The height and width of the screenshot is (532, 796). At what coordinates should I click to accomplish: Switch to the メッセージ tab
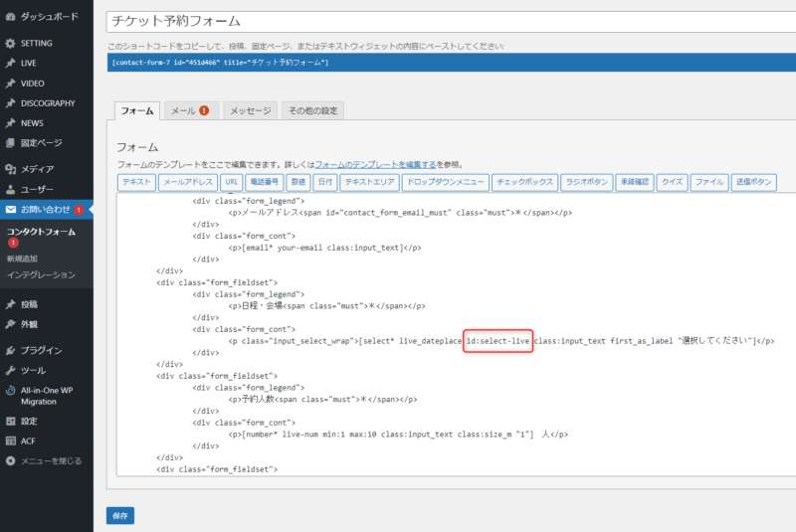251,111
